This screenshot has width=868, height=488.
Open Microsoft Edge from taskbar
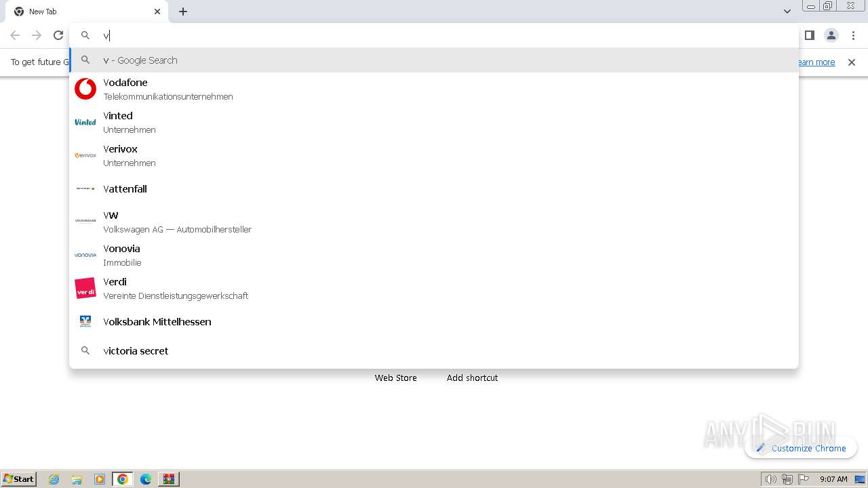point(146,479)
